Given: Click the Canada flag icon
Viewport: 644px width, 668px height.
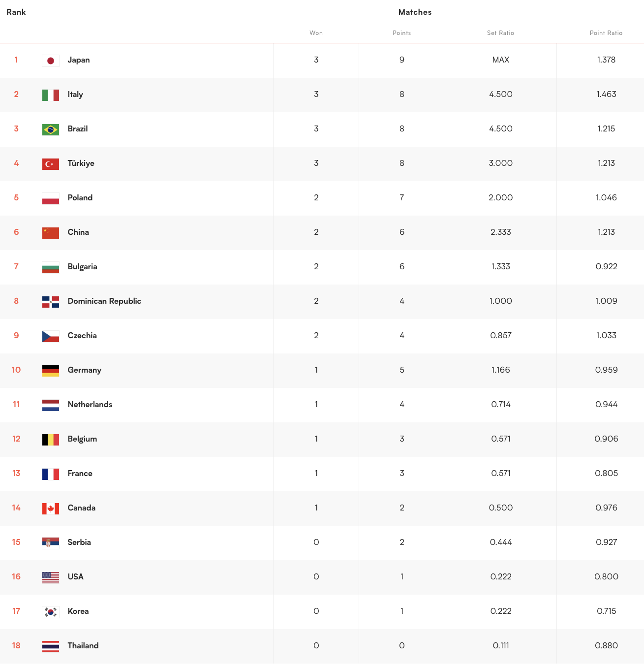Looking at the screenshot, I should 51,509.
